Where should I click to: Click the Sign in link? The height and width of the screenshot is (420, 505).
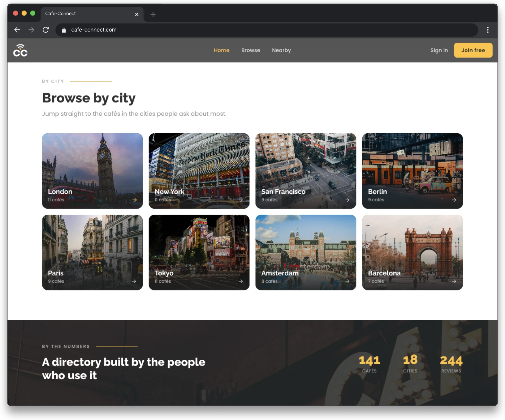coord(439,50)
